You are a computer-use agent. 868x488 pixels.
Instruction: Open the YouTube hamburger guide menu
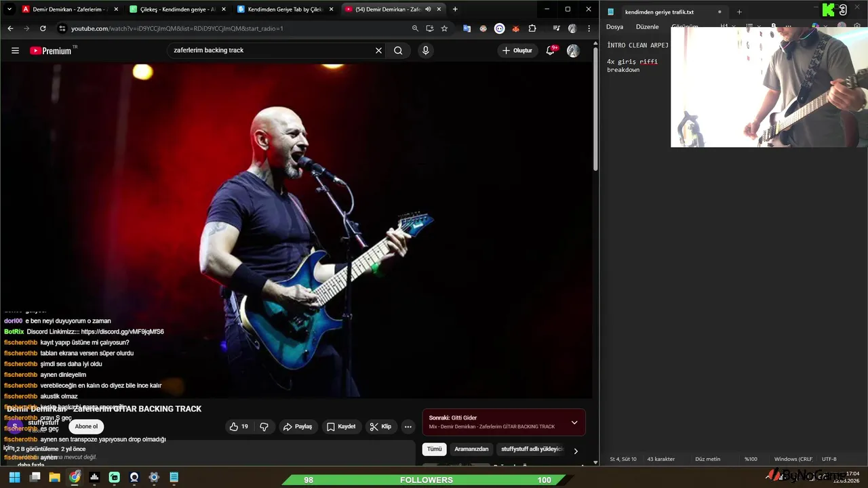click(x=15, y=50)
